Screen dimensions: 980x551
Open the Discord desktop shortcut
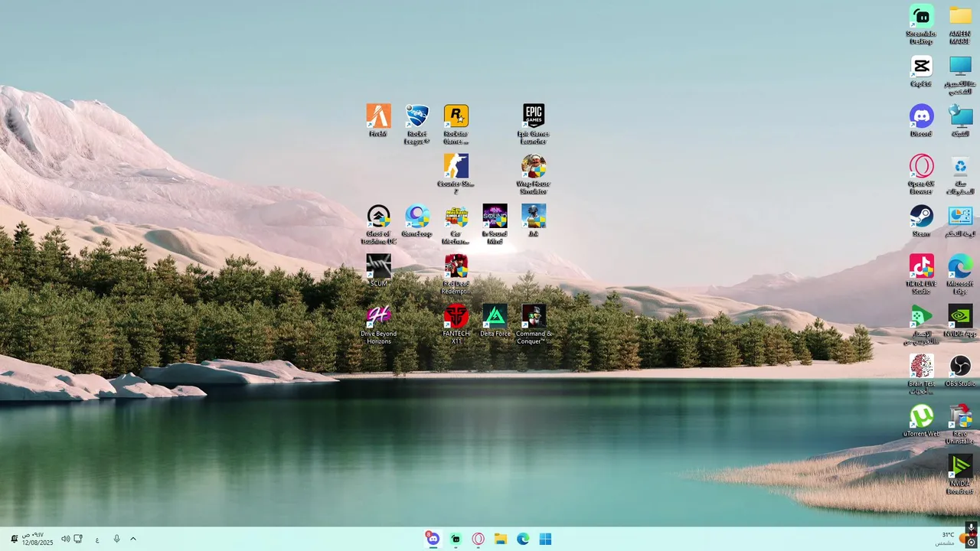[921, 120]
